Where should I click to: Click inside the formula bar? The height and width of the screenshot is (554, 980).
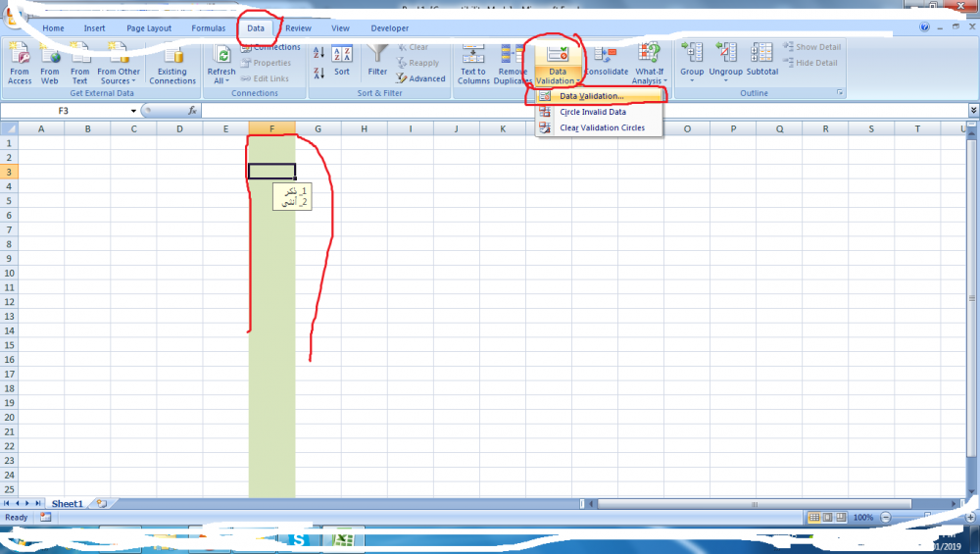(x=584, y=111)
